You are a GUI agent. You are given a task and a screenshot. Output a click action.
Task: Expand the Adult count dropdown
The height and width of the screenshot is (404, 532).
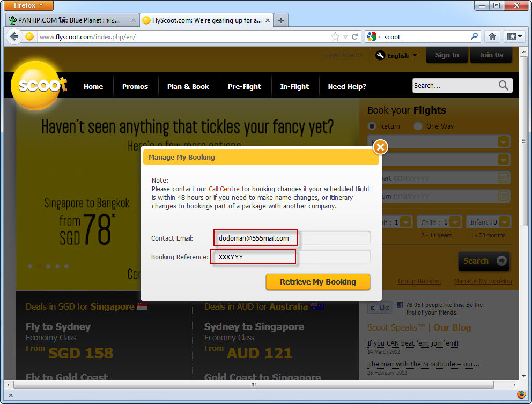click(x=406, y=222)
